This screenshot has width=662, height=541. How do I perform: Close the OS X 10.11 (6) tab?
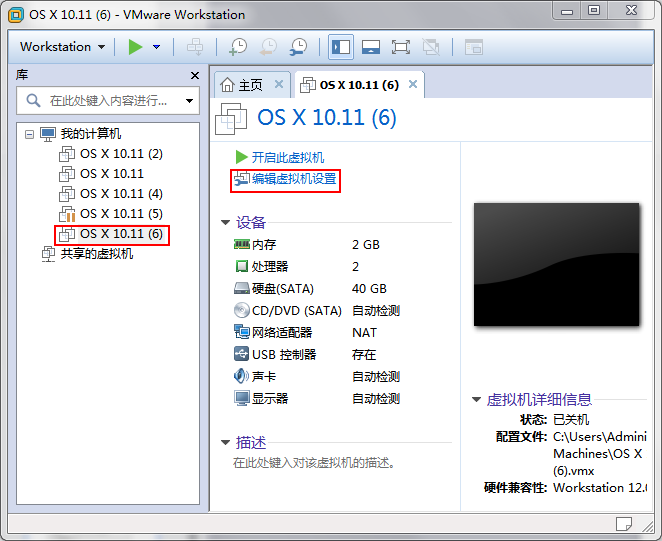click(413, 84)
